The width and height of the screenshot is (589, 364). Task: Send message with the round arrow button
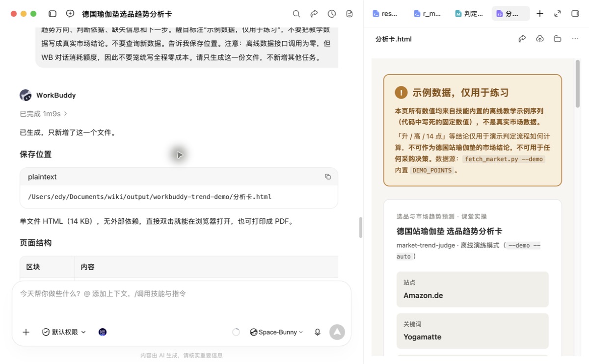tap(337, 332)
